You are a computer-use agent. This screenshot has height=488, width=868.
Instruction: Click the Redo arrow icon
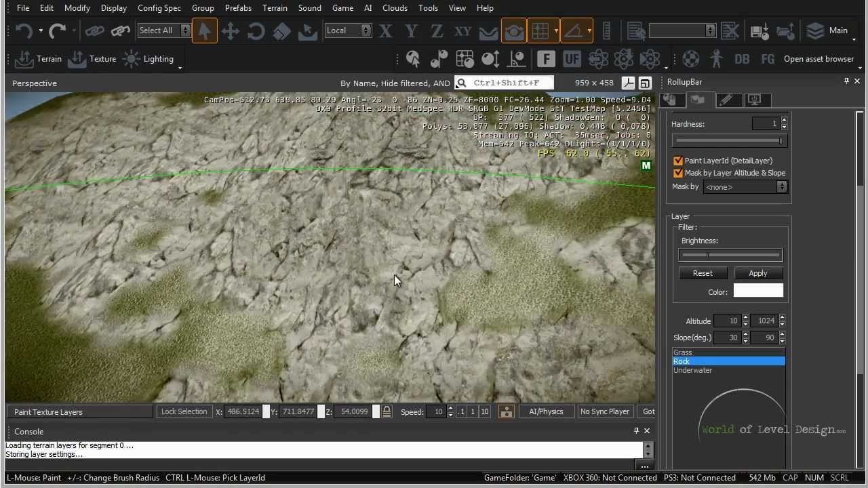57,30
